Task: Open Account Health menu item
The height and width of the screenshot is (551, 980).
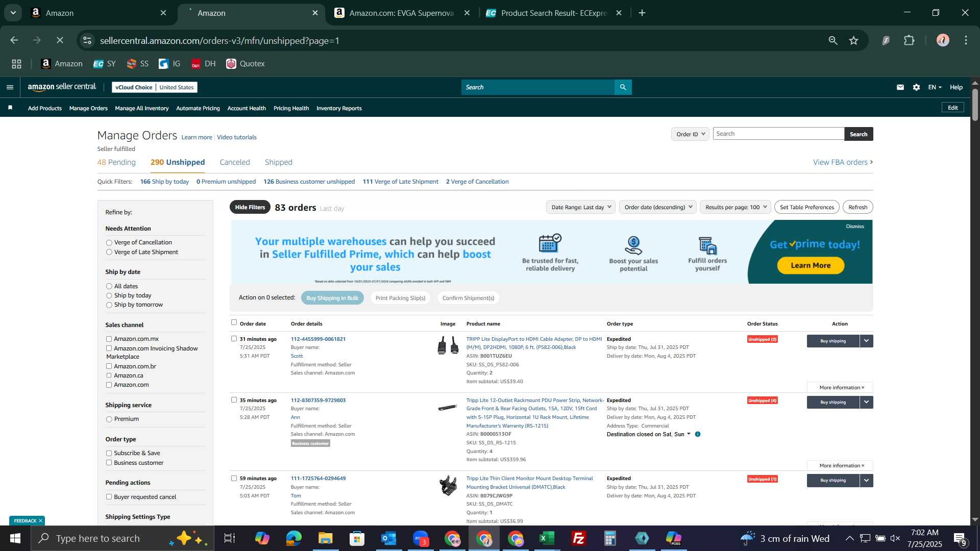Action: click(247, 108)
